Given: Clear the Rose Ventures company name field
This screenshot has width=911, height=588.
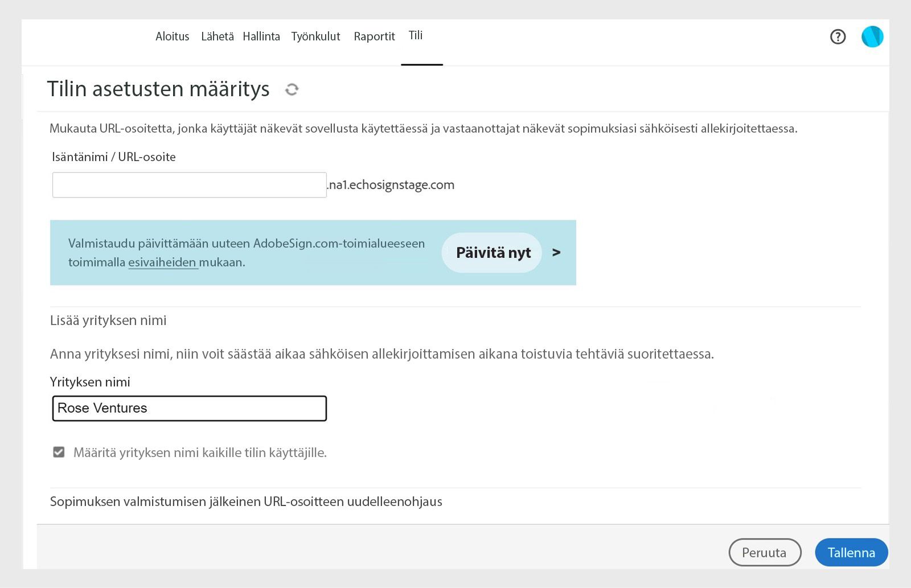Looking at the screenshot, I should pyautogui.click(x=188, y=408).
